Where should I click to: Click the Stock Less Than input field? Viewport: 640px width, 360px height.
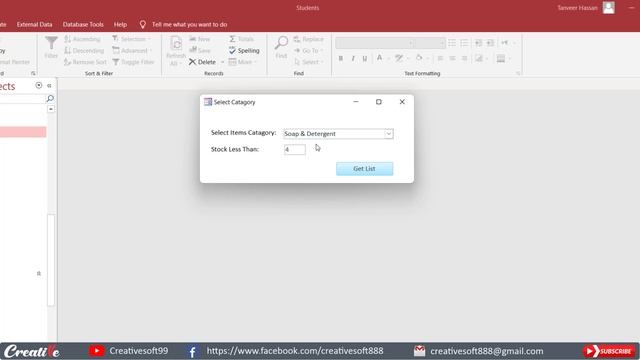point(295,149)
